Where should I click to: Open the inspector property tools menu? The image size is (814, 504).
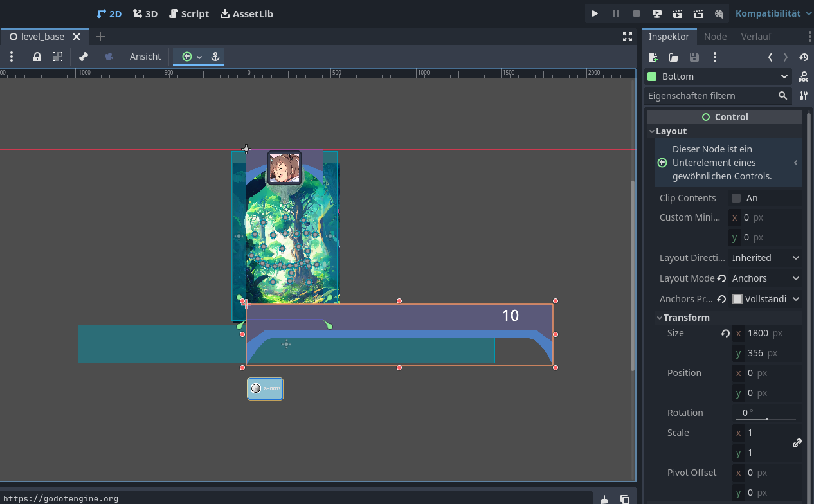[x=804, y=96]
